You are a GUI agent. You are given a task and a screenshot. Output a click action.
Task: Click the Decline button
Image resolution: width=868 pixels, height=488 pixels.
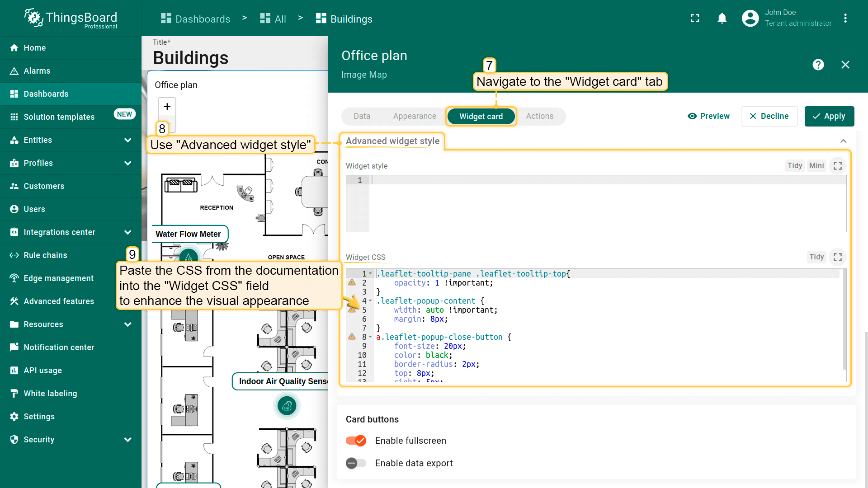coord(769,116)
